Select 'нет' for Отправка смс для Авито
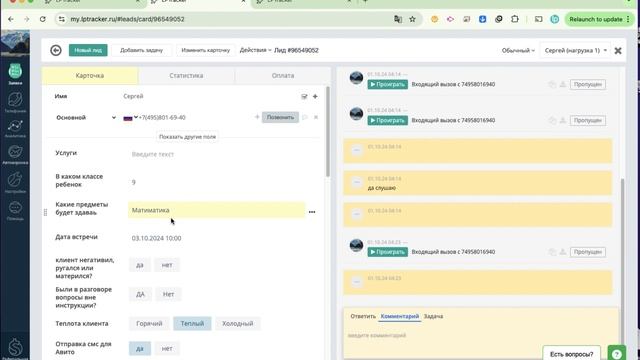Screen dimensions: 640x360 pos(167,349)
